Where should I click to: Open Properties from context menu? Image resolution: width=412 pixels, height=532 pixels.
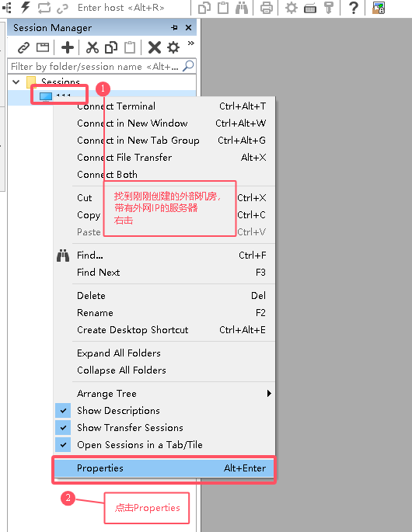pyautogui.click(x=164, y=468)
